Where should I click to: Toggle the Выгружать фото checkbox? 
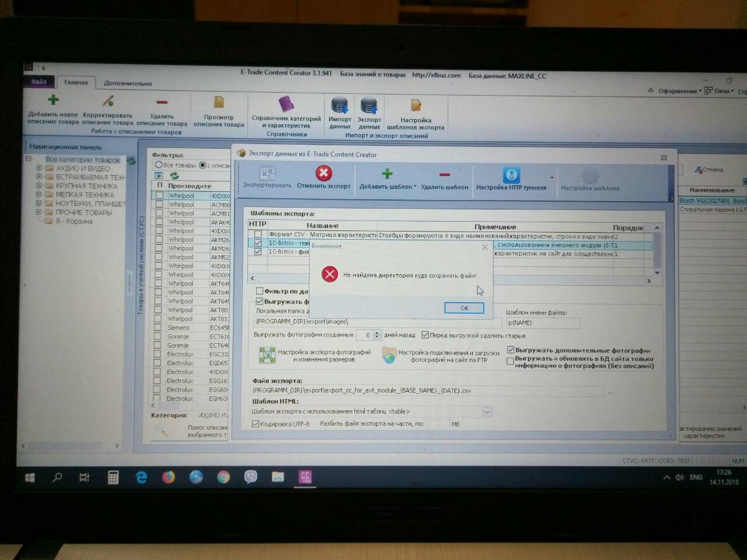click(x=260, y=302)
